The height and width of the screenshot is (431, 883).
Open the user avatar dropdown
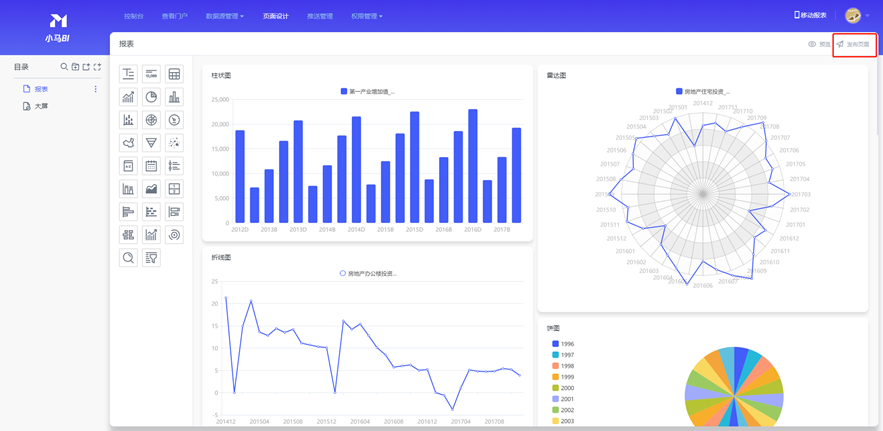857,16
